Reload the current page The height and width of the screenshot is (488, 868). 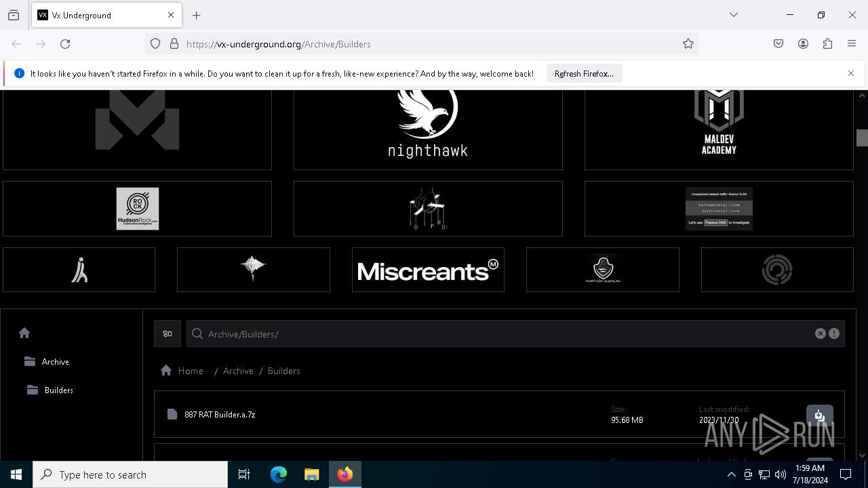coord(65,44)
